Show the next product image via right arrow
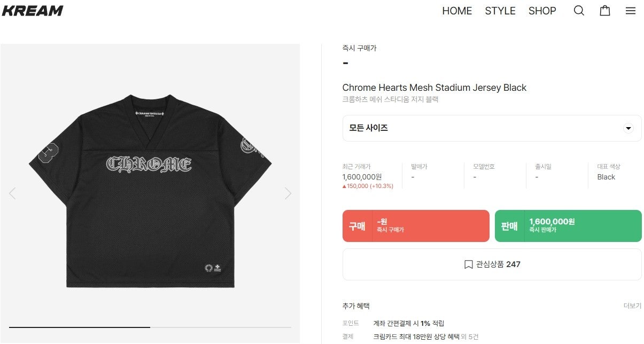 point(288,193)
